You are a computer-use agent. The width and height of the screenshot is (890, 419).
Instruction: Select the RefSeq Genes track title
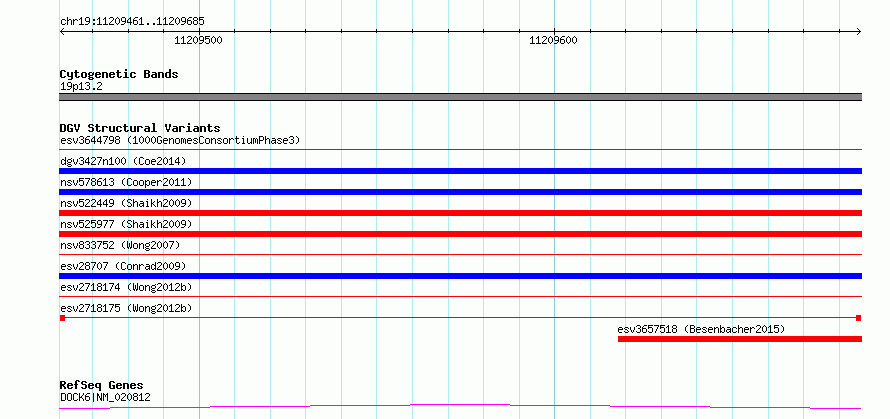point(102,386)
